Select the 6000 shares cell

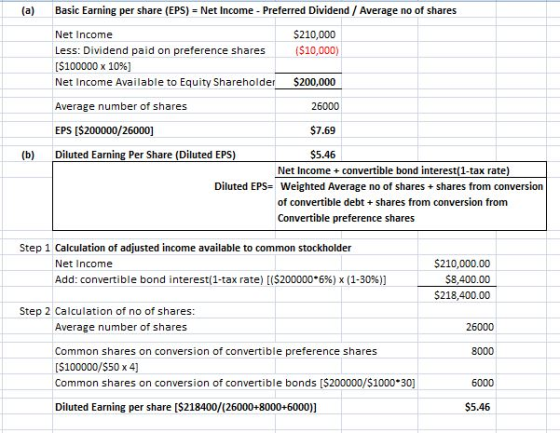[482, 383]
